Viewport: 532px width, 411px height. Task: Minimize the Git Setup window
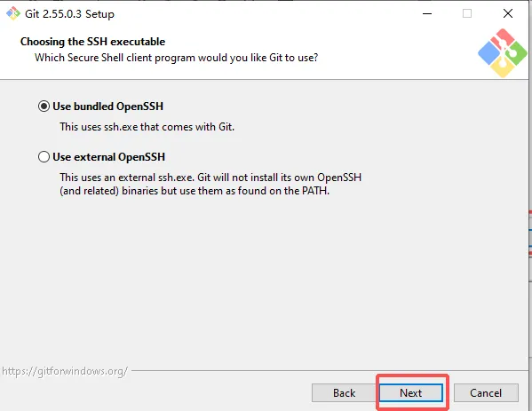(427, 13)
